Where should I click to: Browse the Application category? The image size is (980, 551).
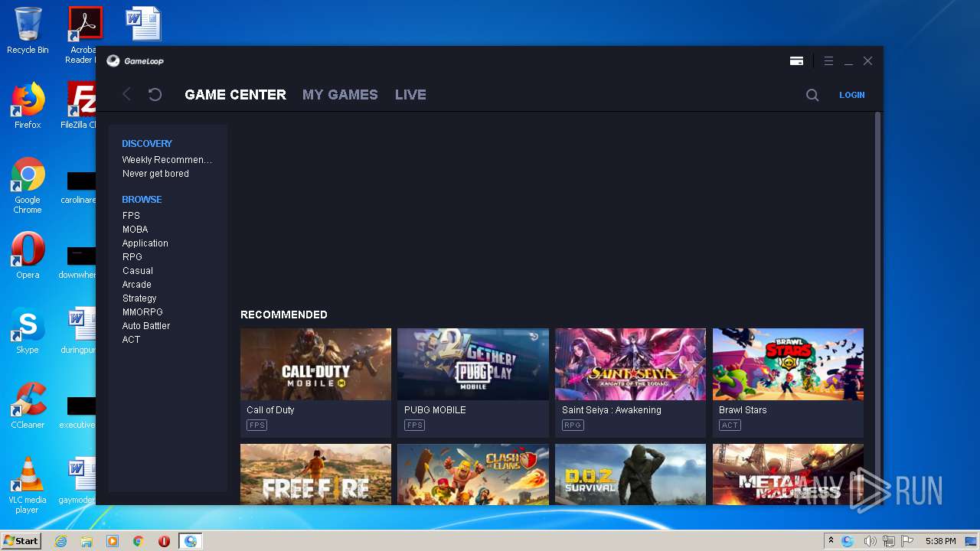145,243
